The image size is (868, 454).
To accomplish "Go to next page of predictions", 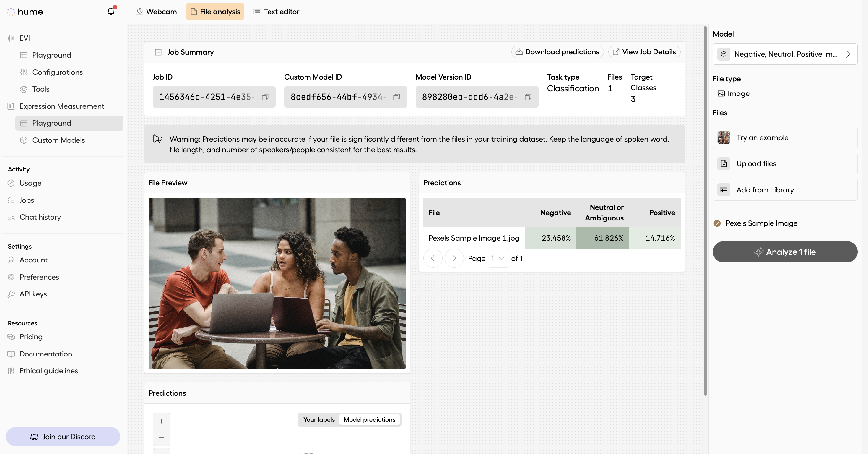I will point(454,258).
